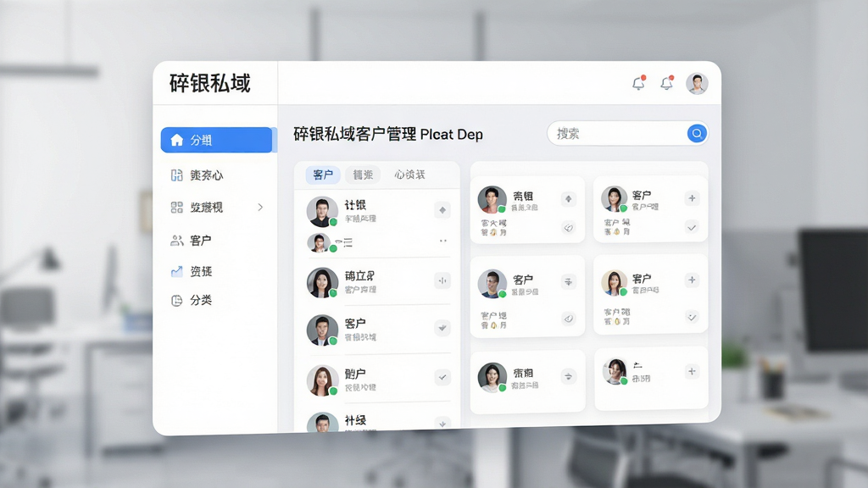Click the vertical bars icon on the 傅立 row
The height and width of the screenshot is (488, 868).
pyautogui.click(x=442, y=280)
